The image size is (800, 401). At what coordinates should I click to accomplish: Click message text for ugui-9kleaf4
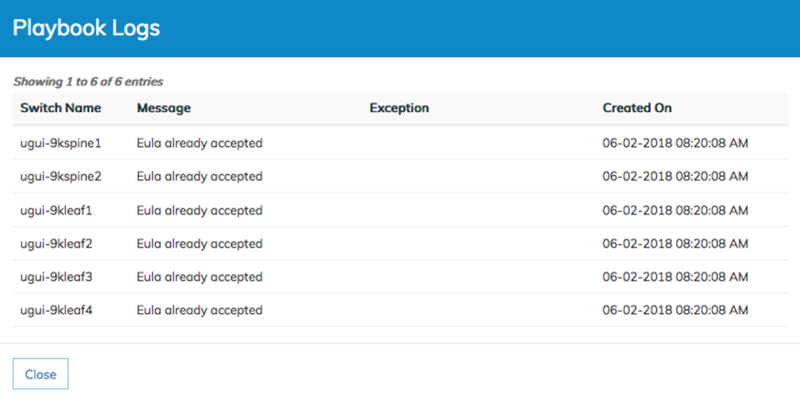(x=199, y=310)
